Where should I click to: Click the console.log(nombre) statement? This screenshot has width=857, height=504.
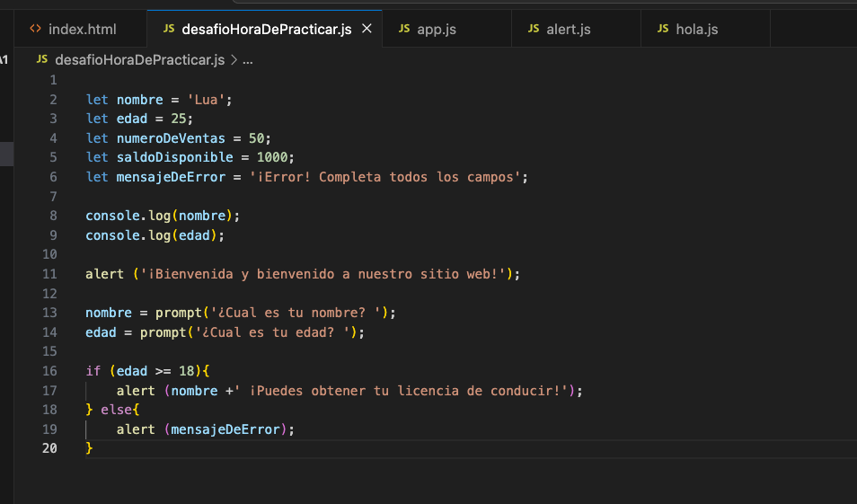pyautogui.click(x=163, y=216)
